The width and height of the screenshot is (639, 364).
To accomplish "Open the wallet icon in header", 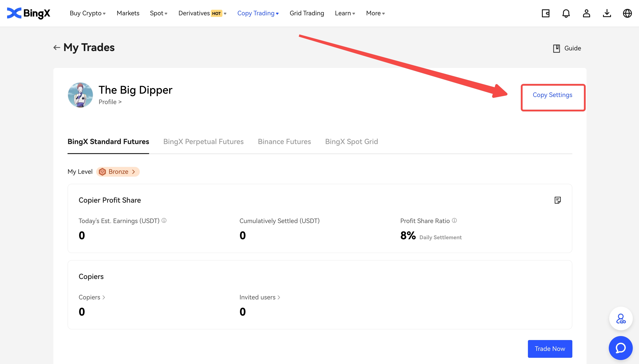I will coord(545,13).
